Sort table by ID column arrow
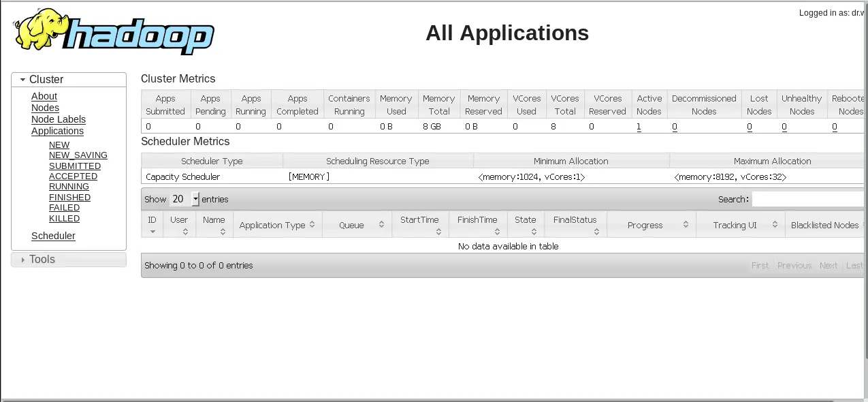 pyautogui.click(x=152, y=232)
